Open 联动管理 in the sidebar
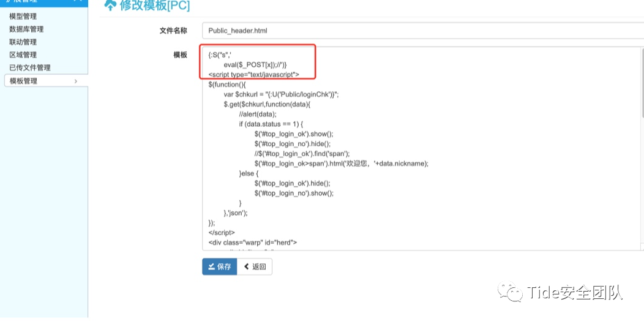 (23, 42)
